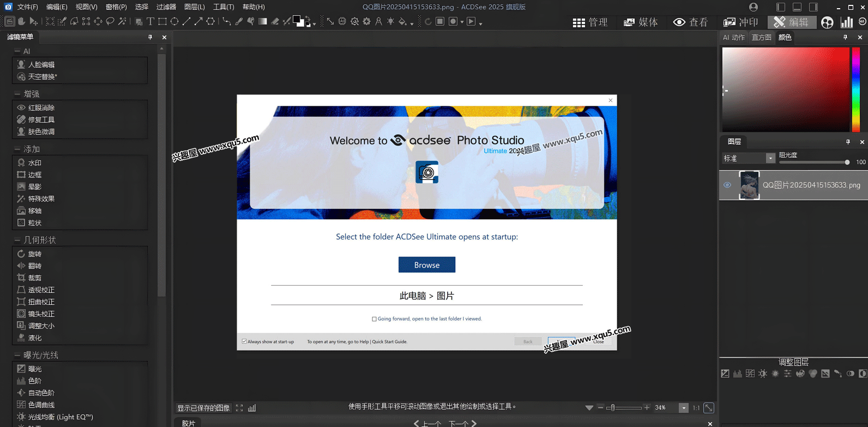The image size is (868, 427).
Task: Select the Ellipse shape tool
Action: [x=174, y=22]
